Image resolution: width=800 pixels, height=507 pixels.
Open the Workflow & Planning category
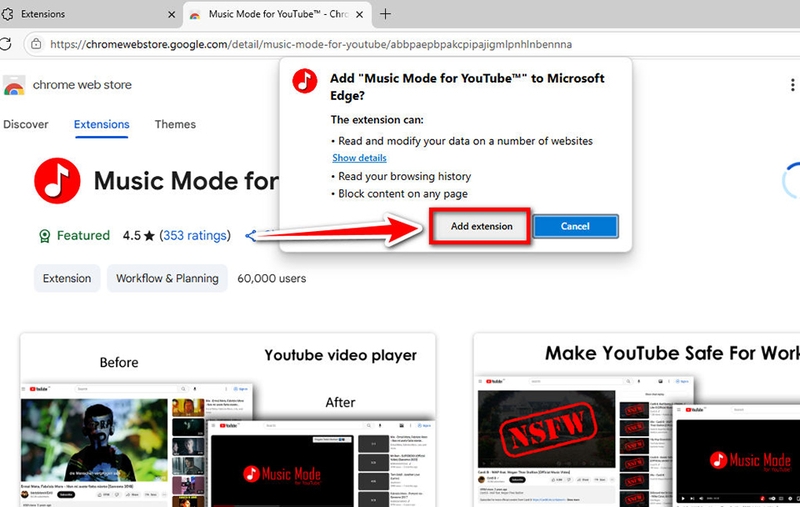coord(167,278)
